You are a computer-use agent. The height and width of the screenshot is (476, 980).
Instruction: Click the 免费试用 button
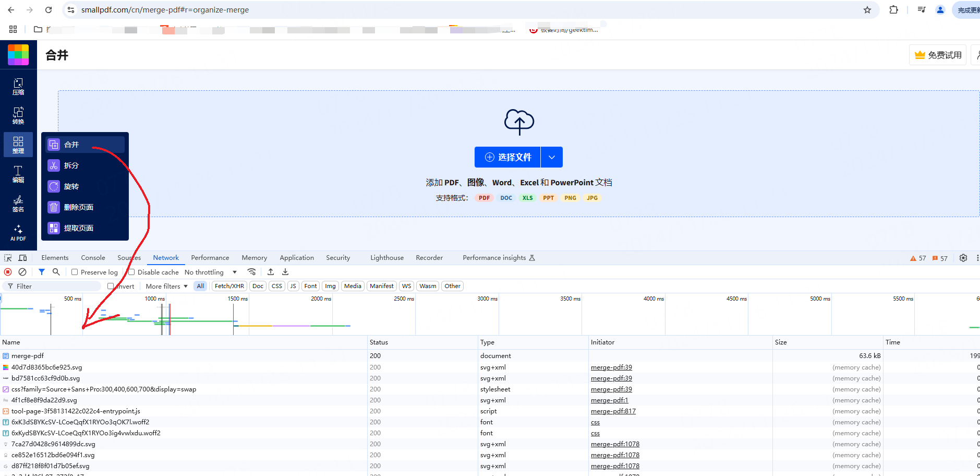click(x=938, y=55)
